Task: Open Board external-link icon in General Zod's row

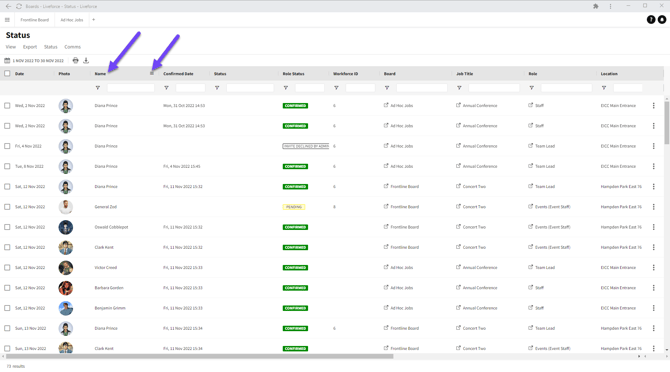Action: click(x=386, y=206)
